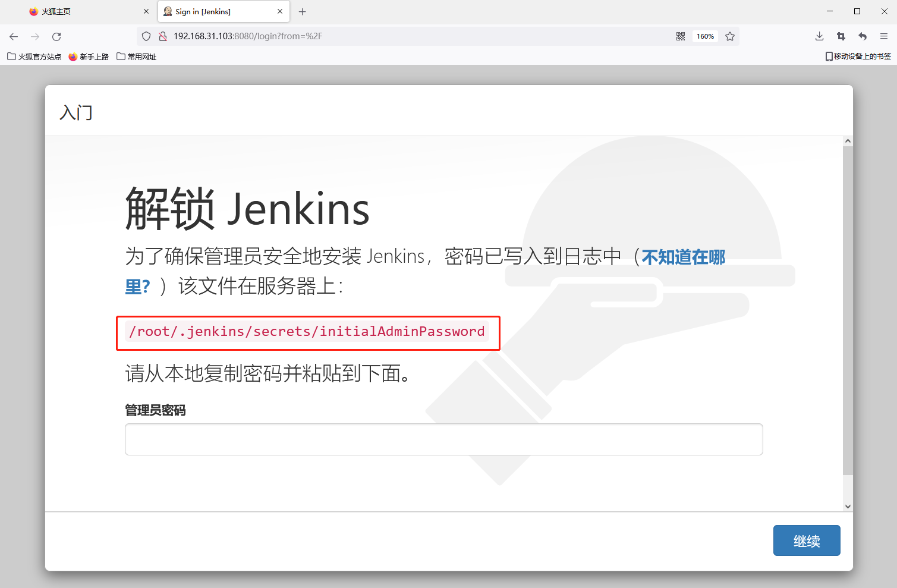Take a screenshot using the crop icon

[841, 36]
